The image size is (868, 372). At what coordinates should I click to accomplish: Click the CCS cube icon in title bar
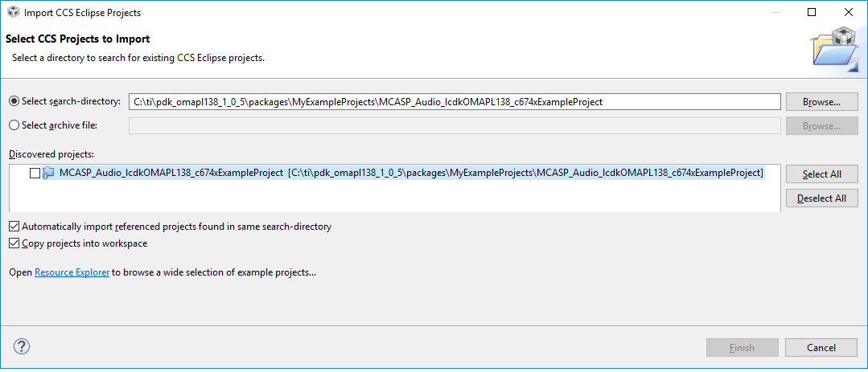(13, 12)
